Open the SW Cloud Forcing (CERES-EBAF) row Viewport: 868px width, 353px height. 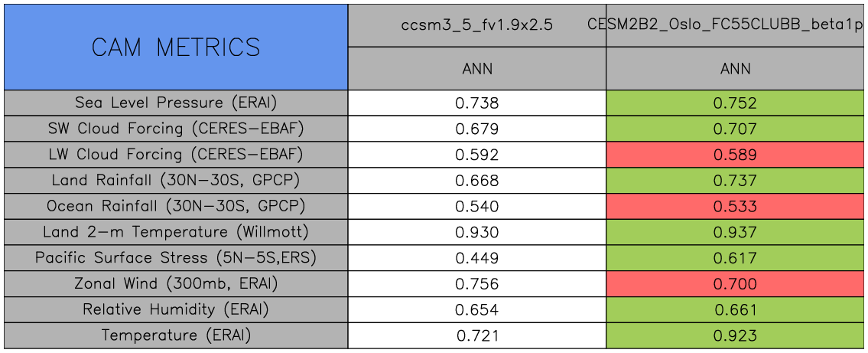pyautogui.click(x=176, y=129)
